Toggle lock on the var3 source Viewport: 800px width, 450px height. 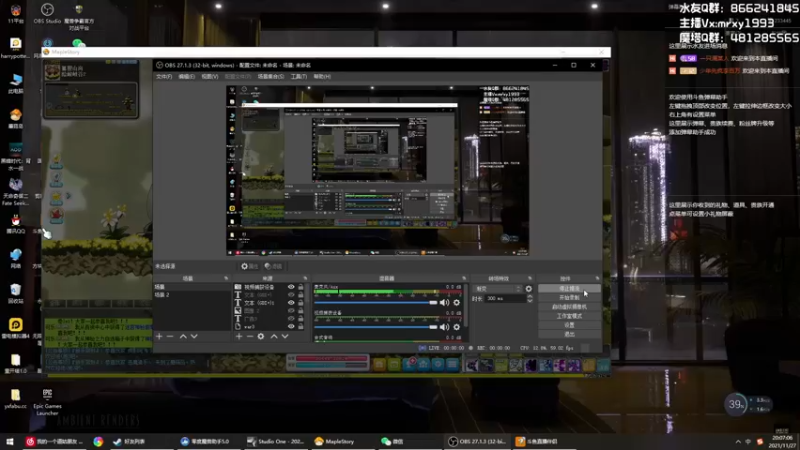[x=301, y=327]
